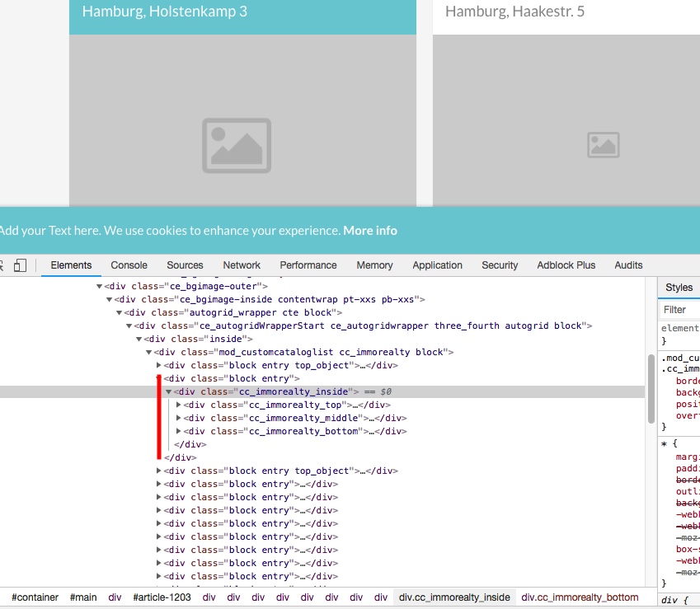Expand the cc_immorealty_top div node
The height and width of the screenshot is (609, 700).
[179, 405]
